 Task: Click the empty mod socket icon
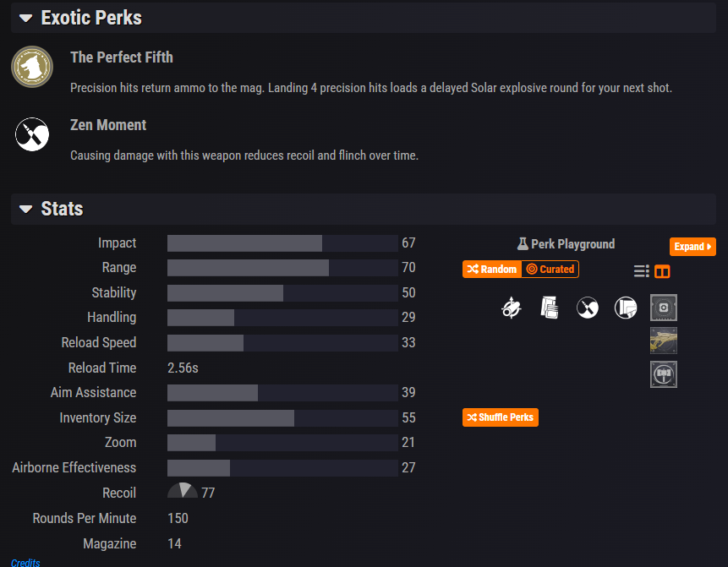664,308
